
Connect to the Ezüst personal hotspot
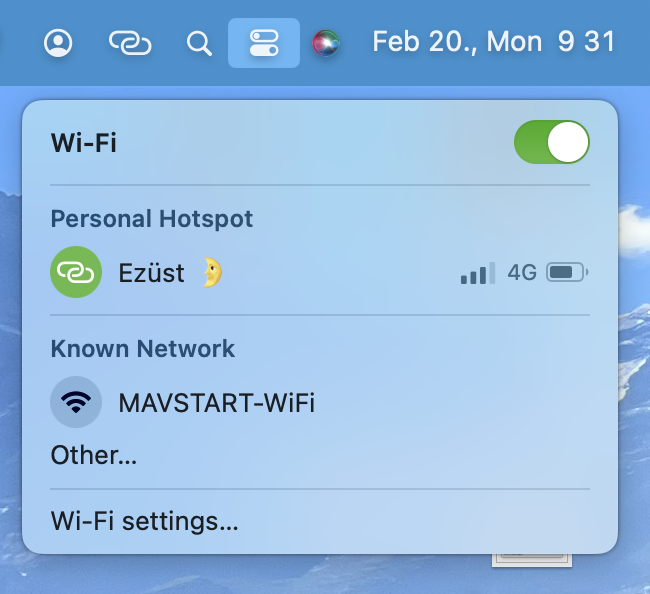(x=320, y=272)
